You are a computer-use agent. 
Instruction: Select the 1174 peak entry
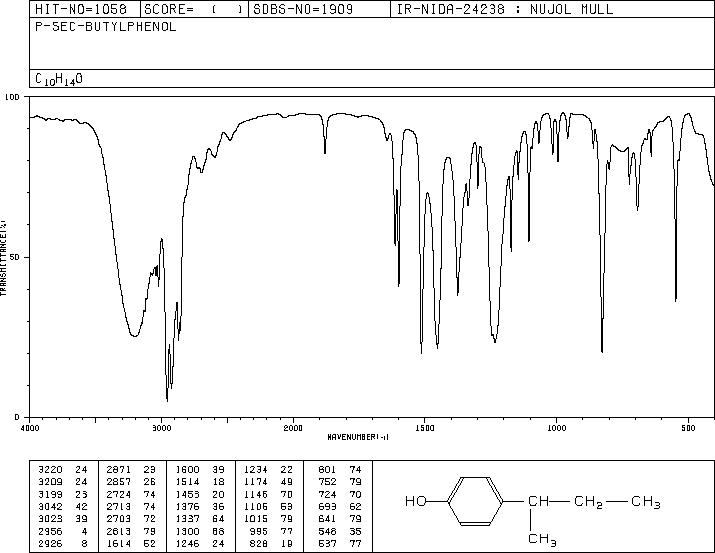click(x=268, y=482)
